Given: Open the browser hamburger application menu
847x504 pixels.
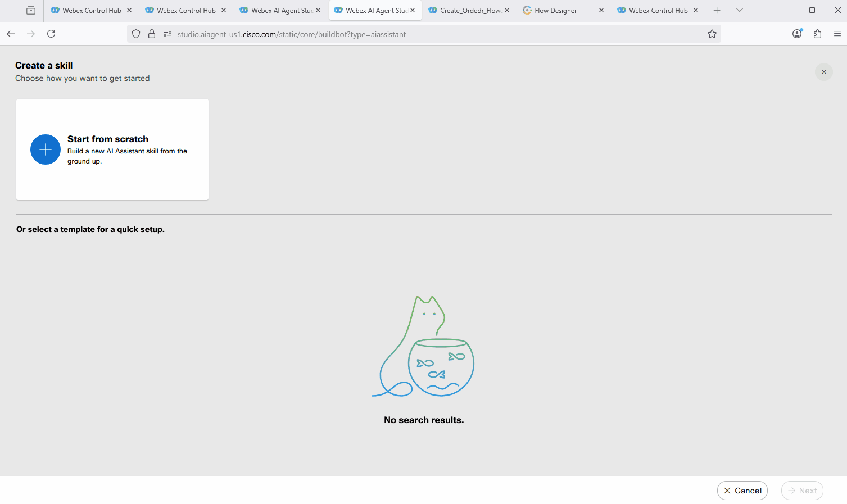Looking at the screenshot, I should (x=837, y=34).
